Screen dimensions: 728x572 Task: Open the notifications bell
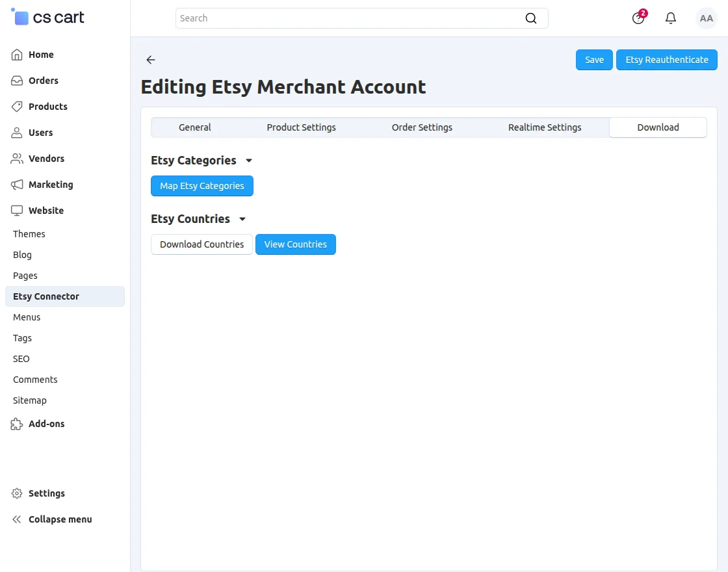(x=670, y=18)
